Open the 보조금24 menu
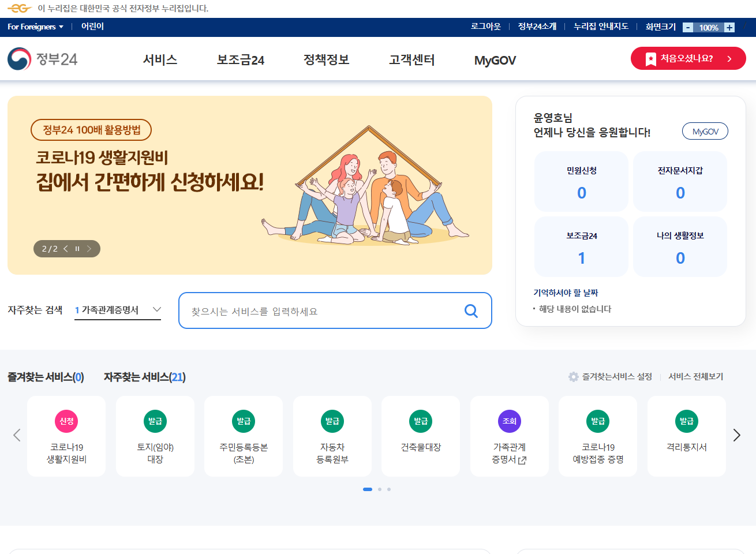This screenshot has height=554, width=756. tap(241, 60)
